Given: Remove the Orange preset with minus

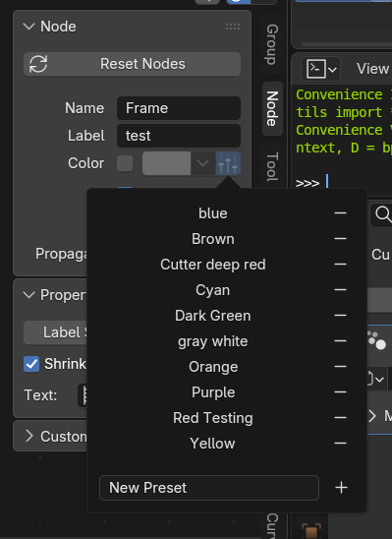Looking at the screenshot, I should click(340, 367).
